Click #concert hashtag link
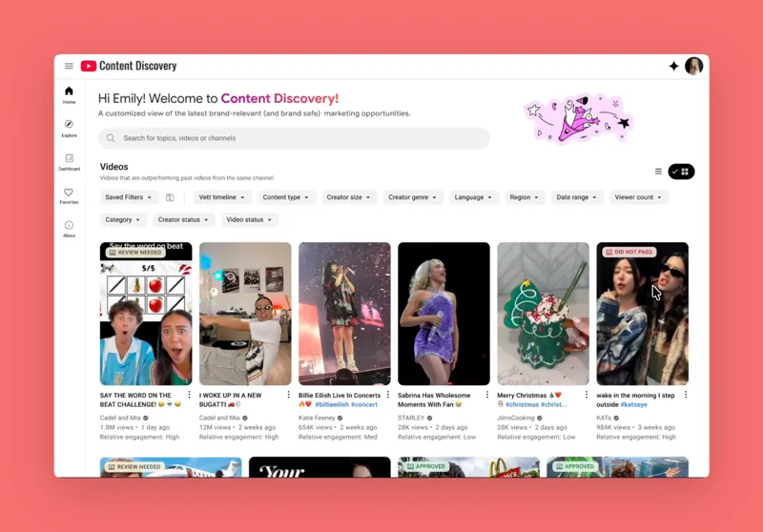 (364, 404)
